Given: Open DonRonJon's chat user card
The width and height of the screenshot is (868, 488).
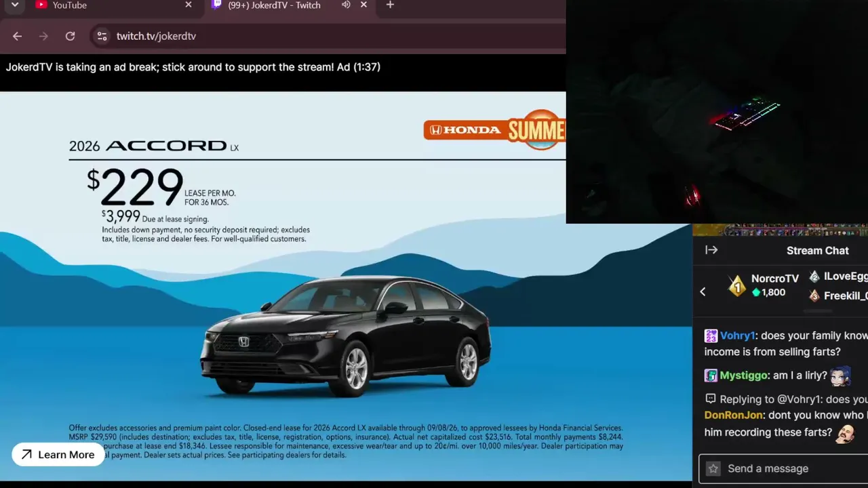Looking at the screenshot, I should 734,415.
